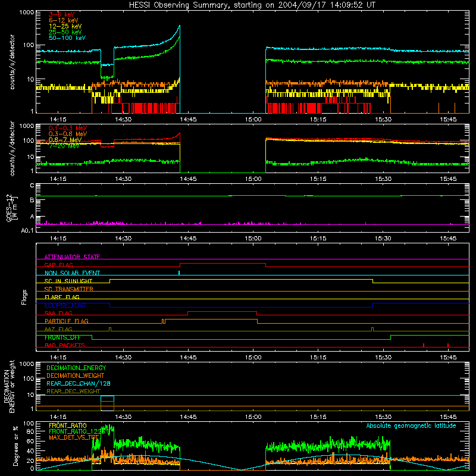Image resolution: width=476 pixels, height=476 pixels.
Task: Click the FRONT_RATIO legend label
Action: click(68, 425)
